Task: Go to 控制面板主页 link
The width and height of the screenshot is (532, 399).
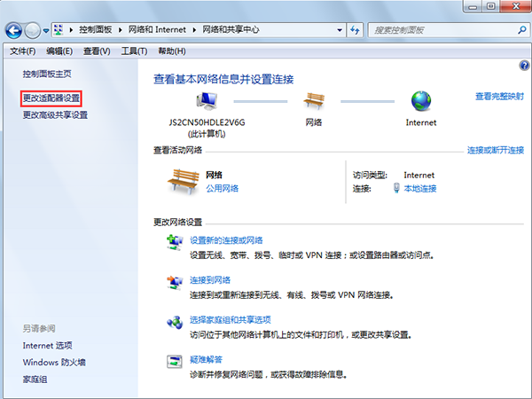Action: click(x=47, y=74)
